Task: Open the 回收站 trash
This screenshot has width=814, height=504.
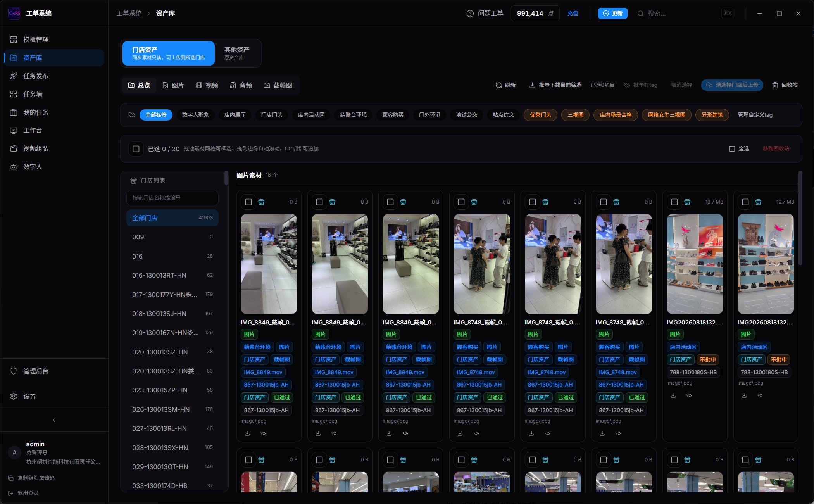Action: [x=785, y=85]
